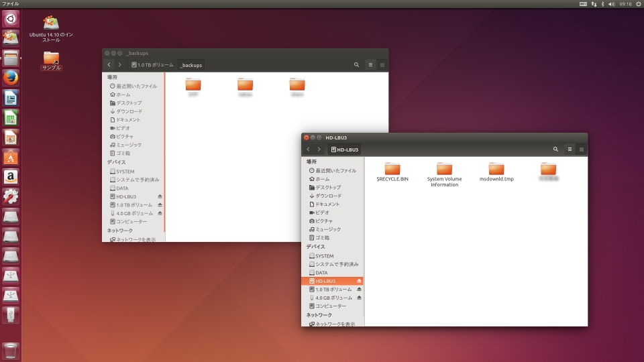Open the session gear menu in the top panel

[x=639, y=4]
